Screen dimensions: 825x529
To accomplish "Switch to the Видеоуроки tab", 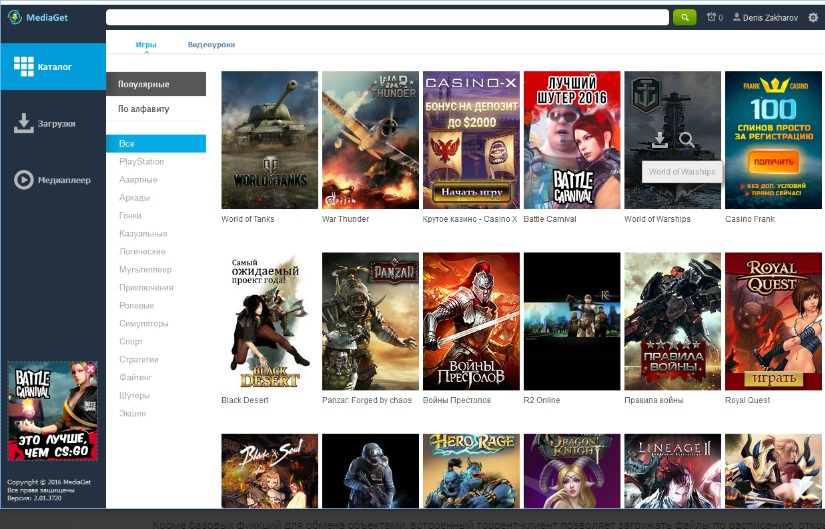I will tap(210, 45).
